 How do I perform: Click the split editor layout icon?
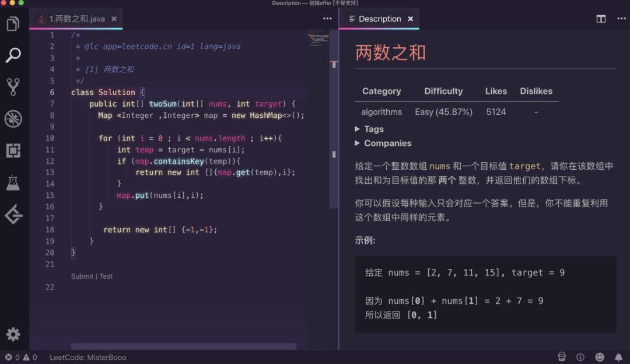(x=601, y=19)
